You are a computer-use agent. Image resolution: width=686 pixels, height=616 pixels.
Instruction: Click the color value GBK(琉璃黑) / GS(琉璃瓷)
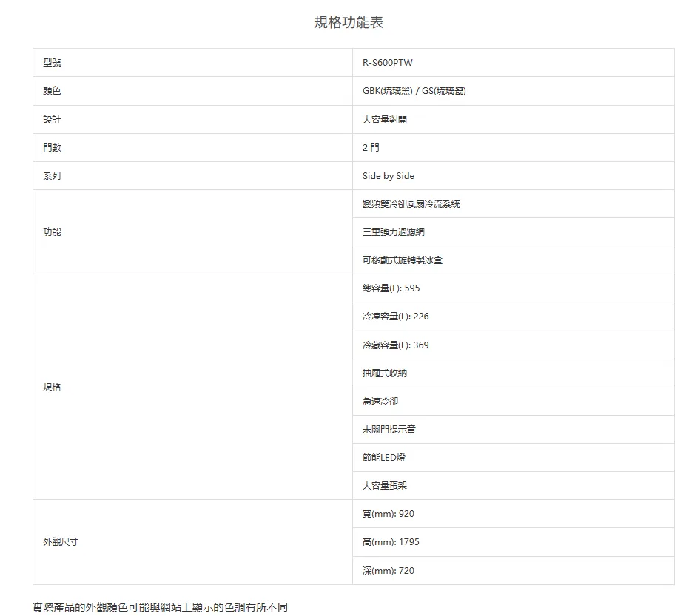click(414, 91)
